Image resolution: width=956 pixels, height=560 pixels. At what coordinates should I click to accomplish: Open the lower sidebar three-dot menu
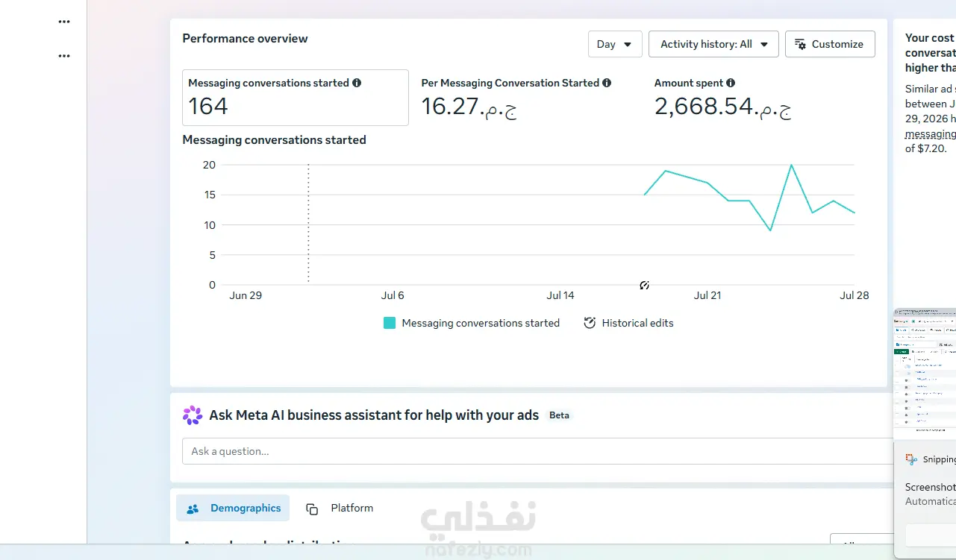pos(64,56)
